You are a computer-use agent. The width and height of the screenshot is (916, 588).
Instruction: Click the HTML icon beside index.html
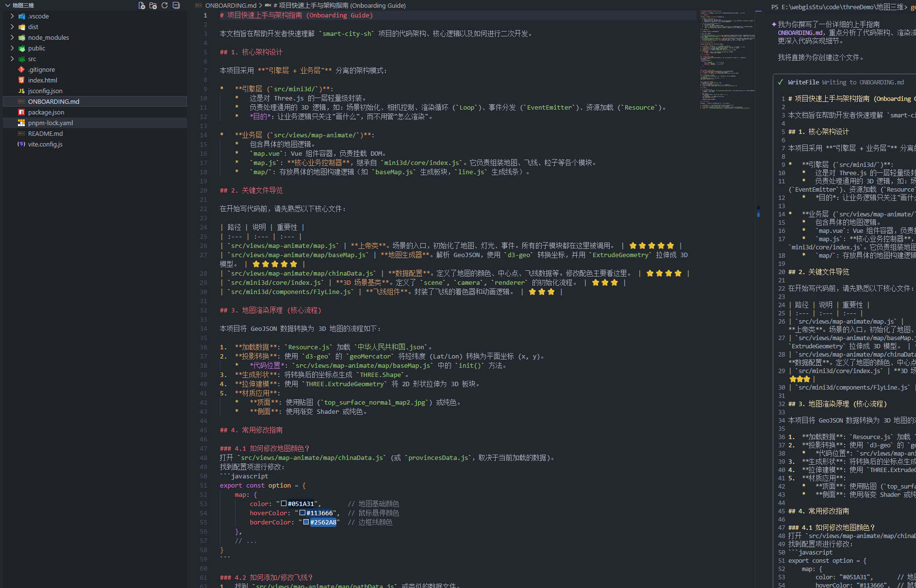point(21,80)
